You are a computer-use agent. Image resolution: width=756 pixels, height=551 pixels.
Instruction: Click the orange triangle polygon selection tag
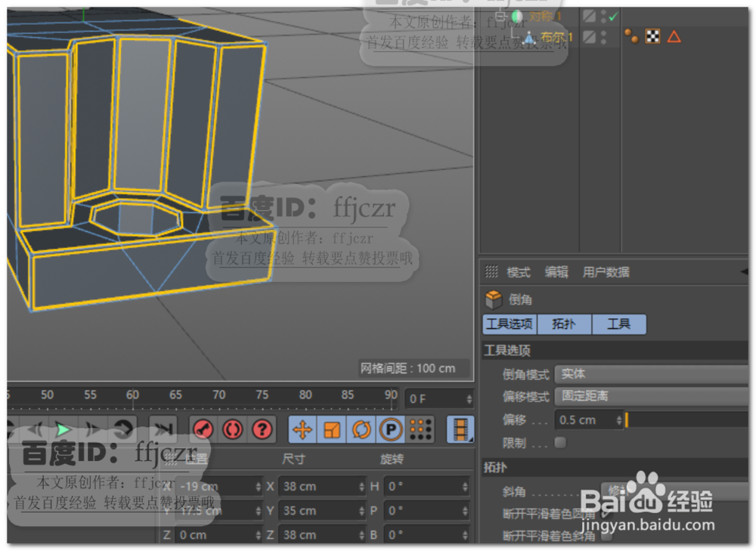click(x=674, y=36)
